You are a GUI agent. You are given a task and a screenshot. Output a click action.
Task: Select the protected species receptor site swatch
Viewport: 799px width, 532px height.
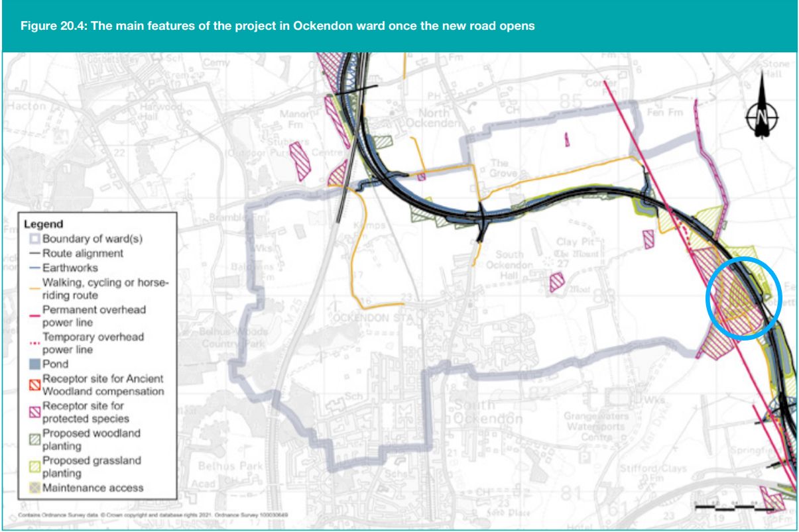click(35, 412)
